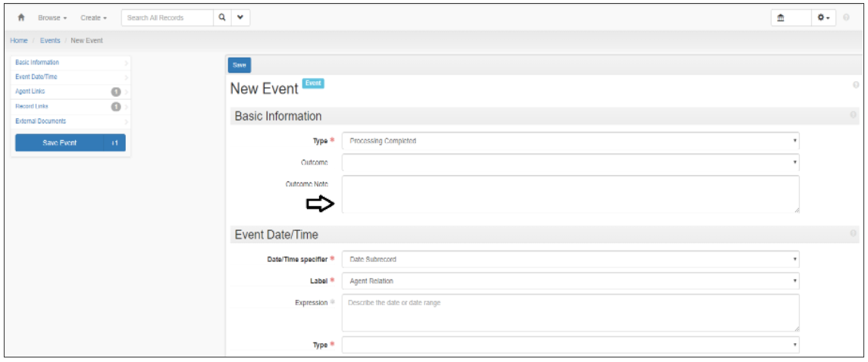Click help icon at top right corner
This screenshot has width=868, height=362.
click(x=847, y=17)
